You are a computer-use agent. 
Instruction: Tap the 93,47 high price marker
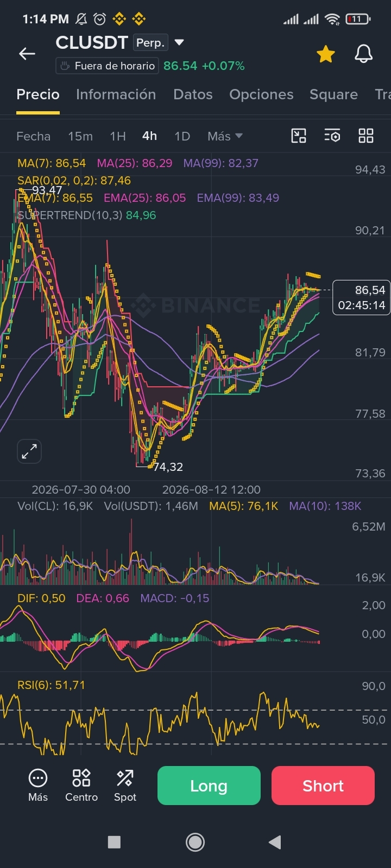point(47,190)
